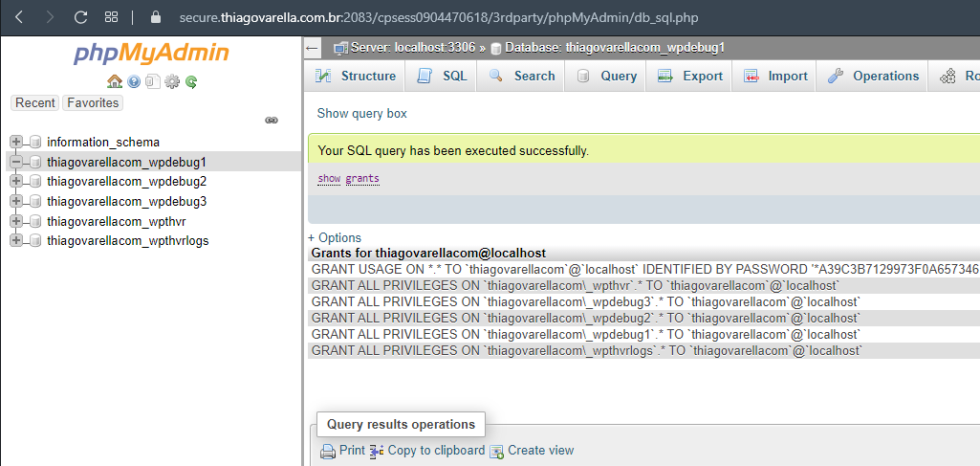
Task: Go to the Import tab
Action: coord(773,77)
